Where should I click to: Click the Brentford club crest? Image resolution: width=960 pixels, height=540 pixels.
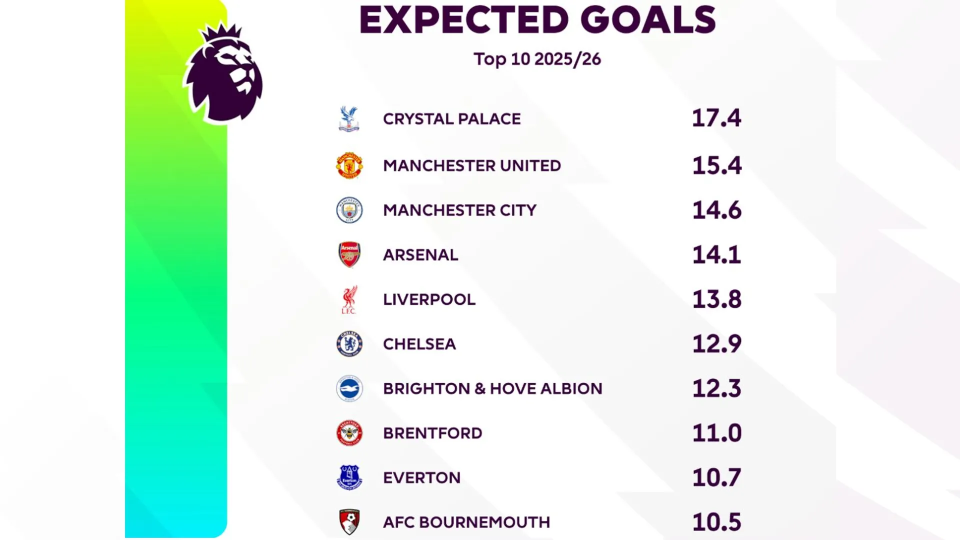coord(349,433)
